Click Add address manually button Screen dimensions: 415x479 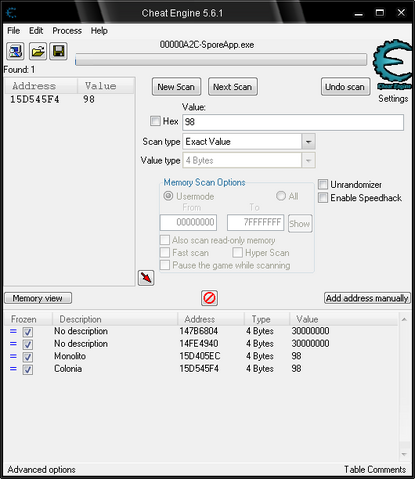tap(367, 298)
